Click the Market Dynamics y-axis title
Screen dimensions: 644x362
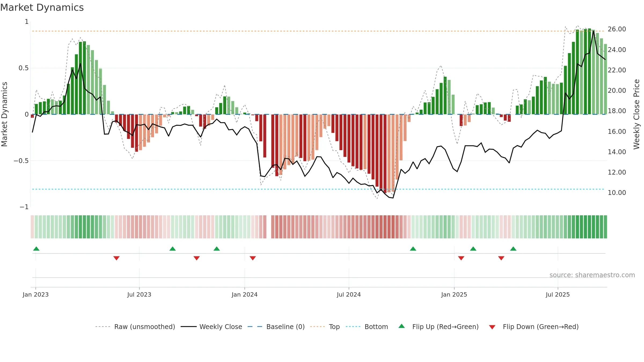4,114
